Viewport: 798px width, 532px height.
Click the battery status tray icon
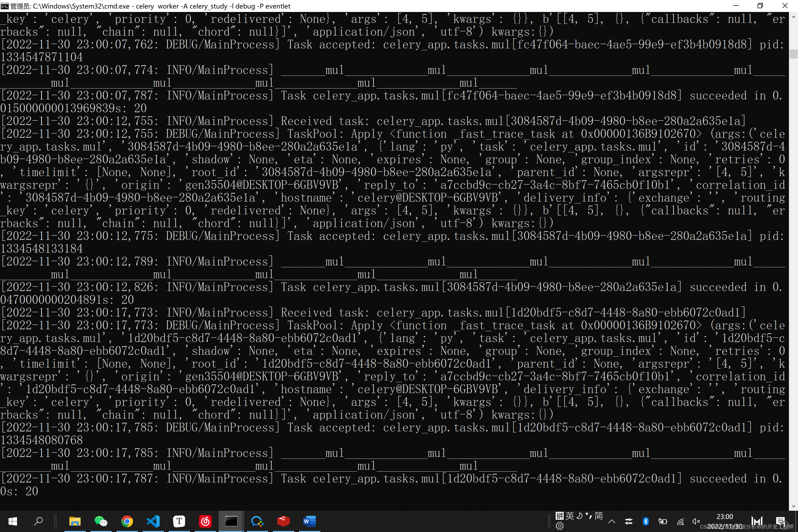pyautogui.click(x=663, y=521)
